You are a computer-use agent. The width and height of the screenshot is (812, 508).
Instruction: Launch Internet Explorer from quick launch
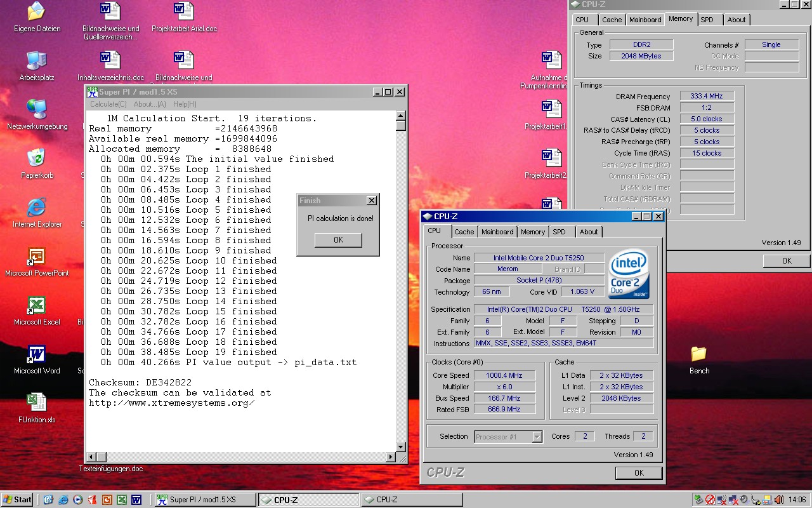coord(63,500)
